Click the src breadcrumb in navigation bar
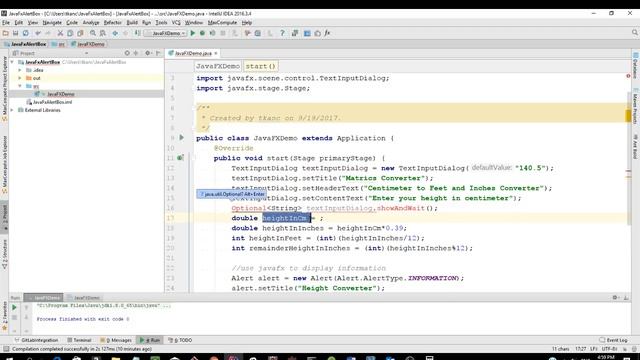Image resolution: width=640 pixels, height=360 pixels. click(59, 44)
